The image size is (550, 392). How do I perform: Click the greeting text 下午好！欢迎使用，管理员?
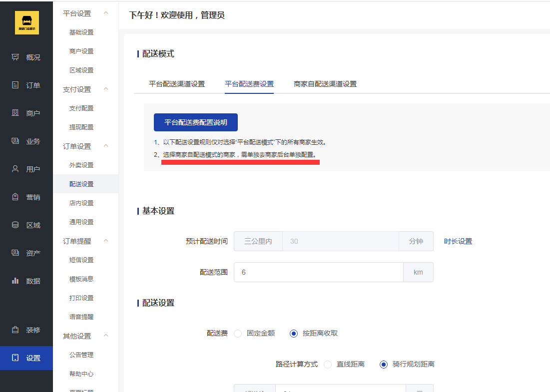point(177,15)
